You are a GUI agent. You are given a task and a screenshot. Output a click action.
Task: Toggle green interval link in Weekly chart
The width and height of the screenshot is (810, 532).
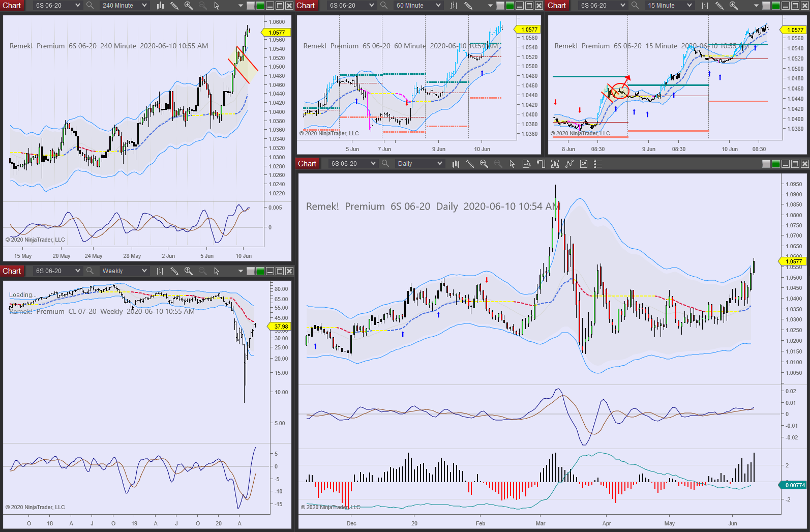pos(260,271)
